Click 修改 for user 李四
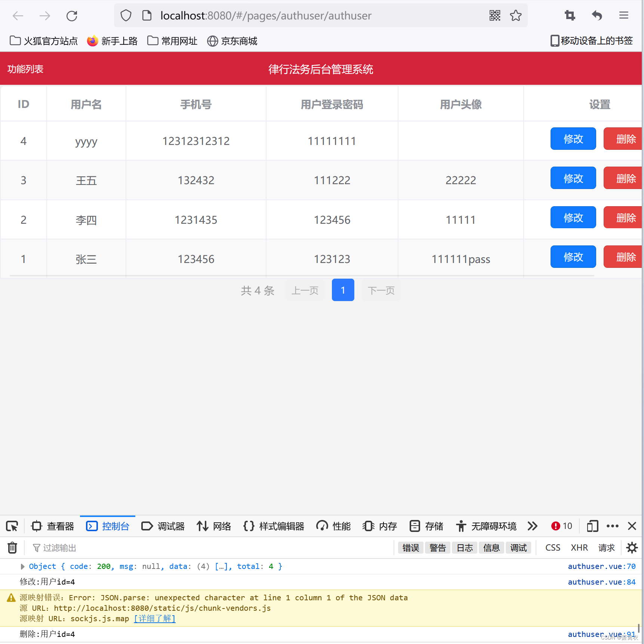This screenshot has width=644, height=644. [573, 217]
